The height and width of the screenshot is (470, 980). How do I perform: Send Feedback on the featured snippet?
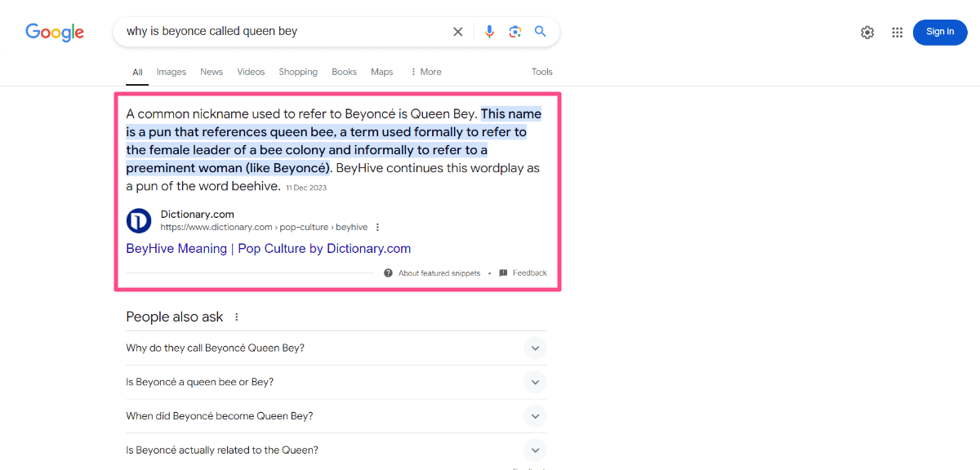click(x=530, y=273)
